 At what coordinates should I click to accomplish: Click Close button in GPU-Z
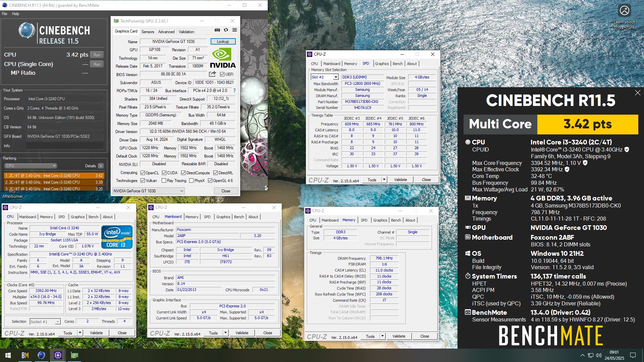point(226,191)
